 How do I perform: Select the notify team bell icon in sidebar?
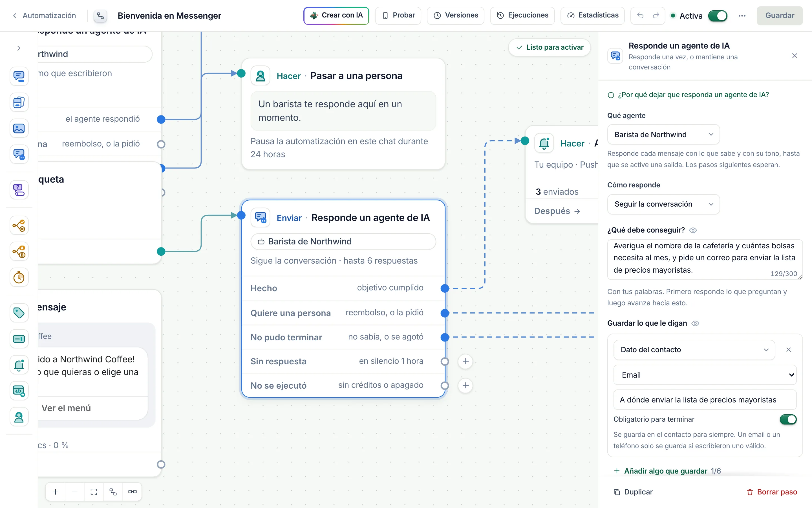tap(19, 365)
